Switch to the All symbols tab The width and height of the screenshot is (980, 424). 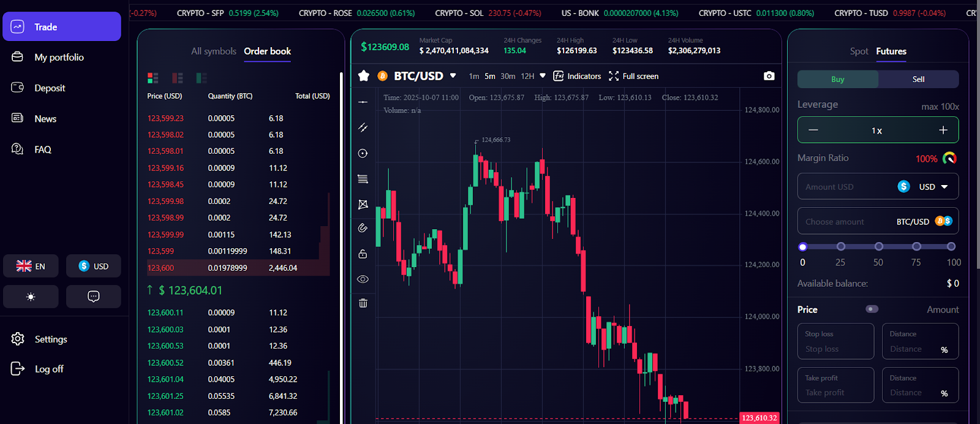click(213, 51)
